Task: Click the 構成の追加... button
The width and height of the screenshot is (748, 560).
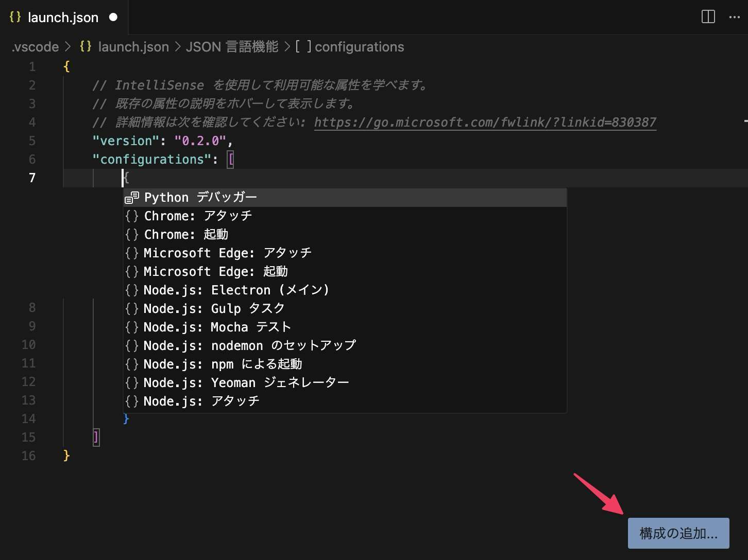Action: point(678,533)
